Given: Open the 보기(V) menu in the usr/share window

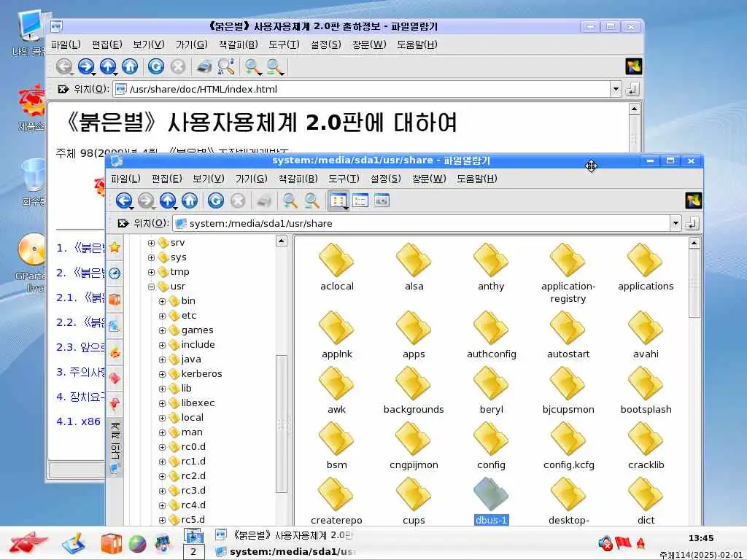Looking at the screenshot, I should (208, 179).
